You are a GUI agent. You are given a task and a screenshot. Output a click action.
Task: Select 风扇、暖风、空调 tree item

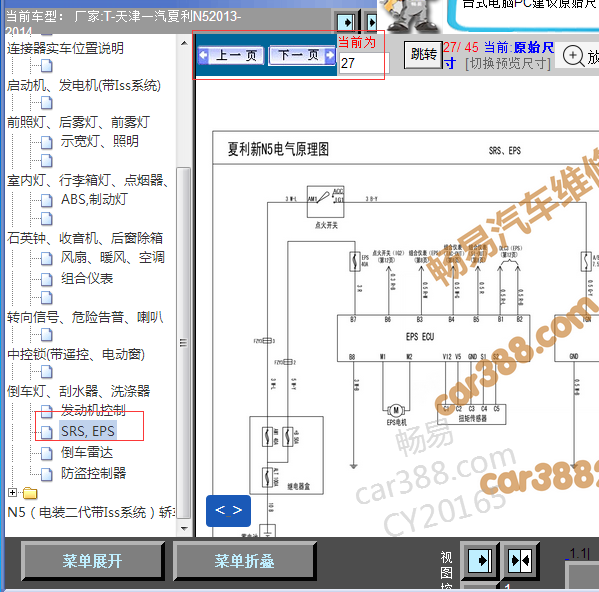click(113, 257)
